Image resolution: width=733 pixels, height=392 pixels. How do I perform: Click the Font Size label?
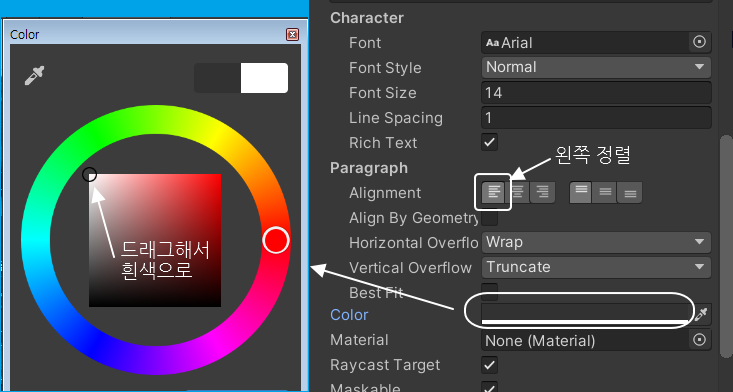click(x=383, y=93)
